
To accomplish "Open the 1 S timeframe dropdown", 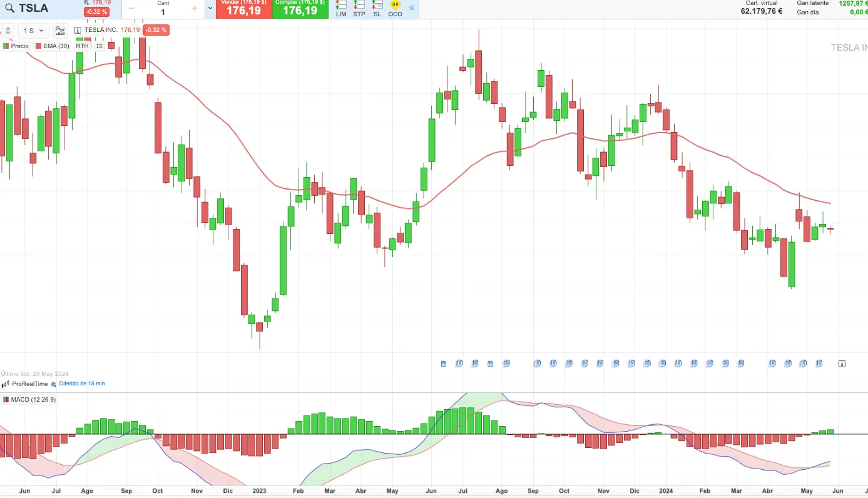I will pos(34,31).
